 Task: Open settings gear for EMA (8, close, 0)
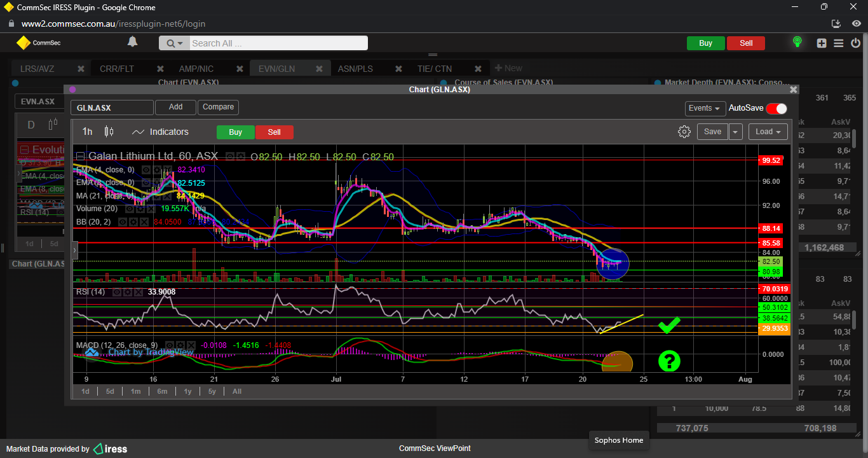click(156, 183)
